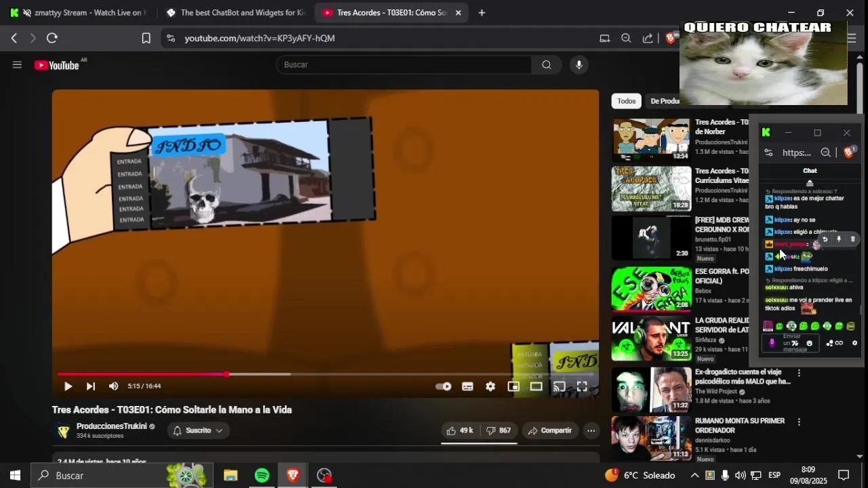Open File Explorer from taskbar
This screenshot has height=488, width=868.
(x=231, y=476)
